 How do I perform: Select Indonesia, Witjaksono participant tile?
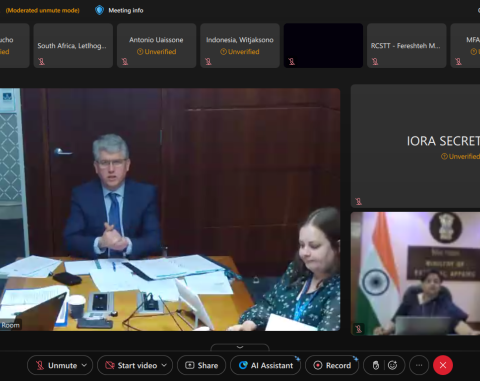tap(240, 46)
